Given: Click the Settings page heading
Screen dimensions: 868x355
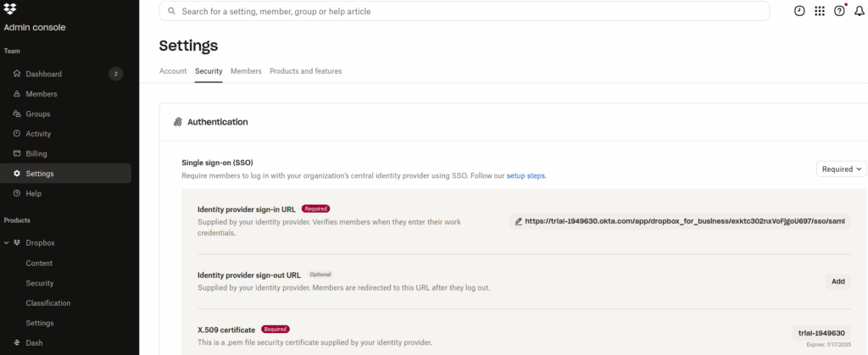Looking at the screenshot, I should 189,46.
